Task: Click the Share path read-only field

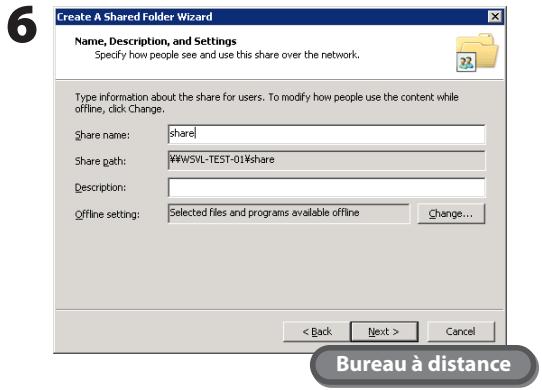Action: click(326, 160)
